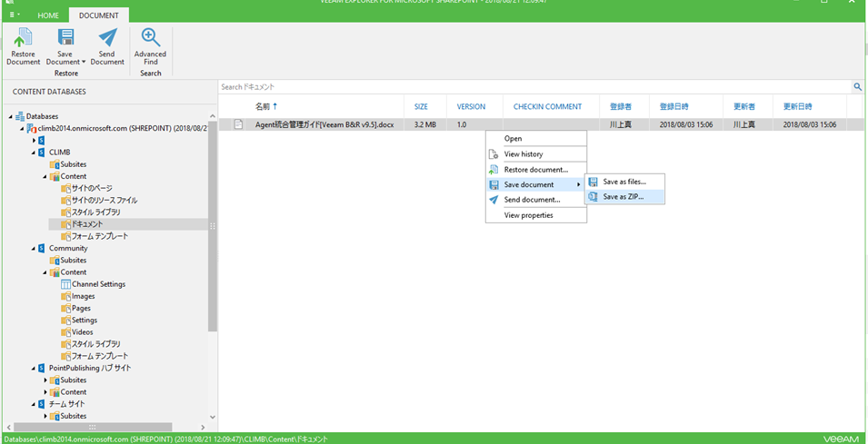Image resolution: width=868 pixels, height=444 pixels.
Task: Collapse the CLIMB site node
Action: click(34, 152)
